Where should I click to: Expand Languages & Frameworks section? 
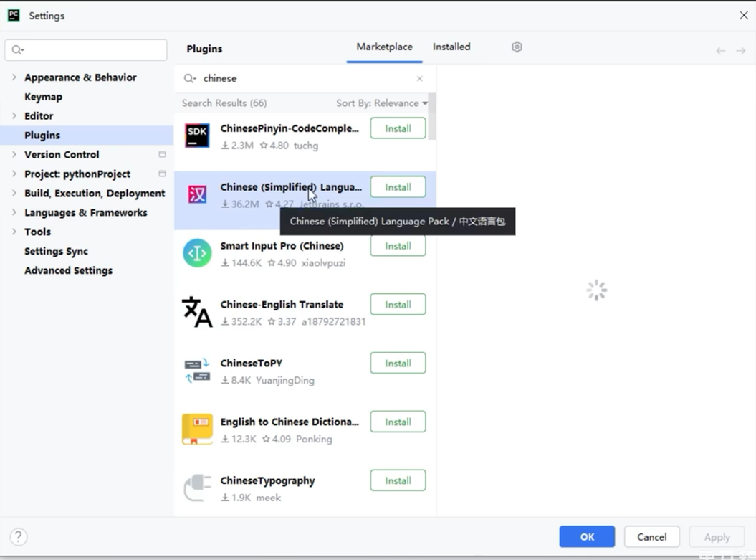pyautogui.click(x=14, y=212)
